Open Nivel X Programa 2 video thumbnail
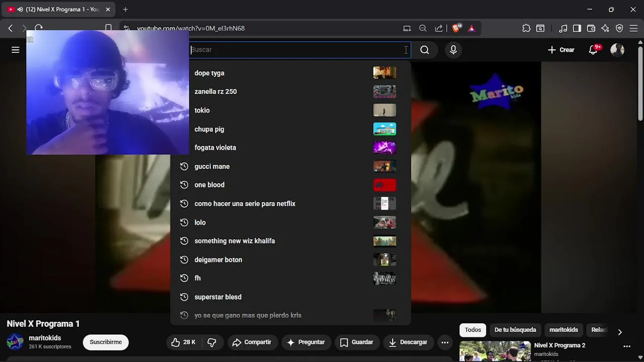The width and height of the screenshot is (644, 362). (x=495, y=351)
